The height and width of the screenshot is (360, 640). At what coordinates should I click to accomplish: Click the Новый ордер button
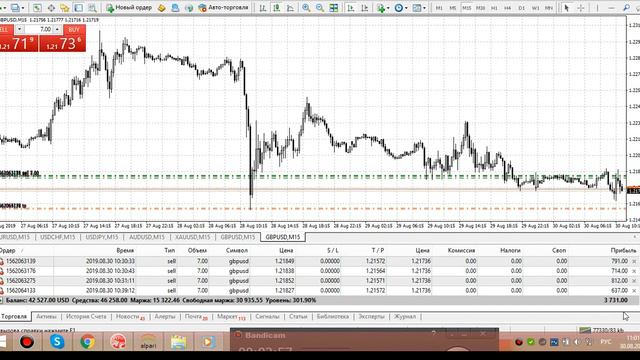pos(129,8)
